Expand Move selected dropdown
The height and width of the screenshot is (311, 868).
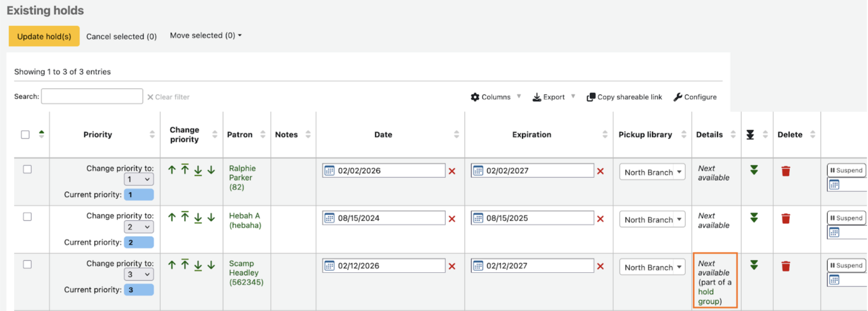(x=206, y=36)
